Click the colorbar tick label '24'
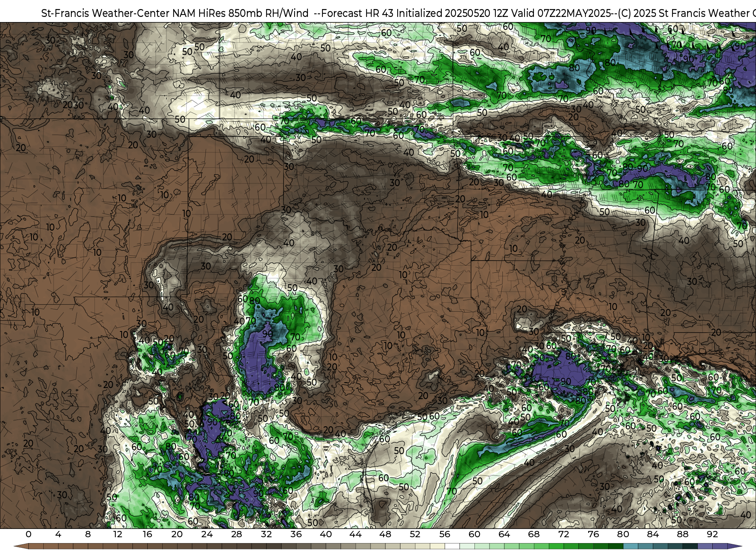This screenshot has width=756, height=551. click(207, 534)
